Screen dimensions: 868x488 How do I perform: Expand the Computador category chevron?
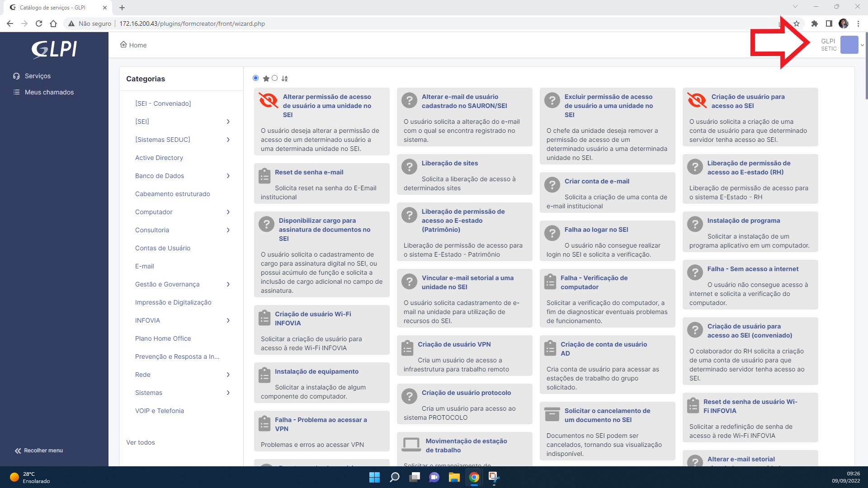(228, 212)
